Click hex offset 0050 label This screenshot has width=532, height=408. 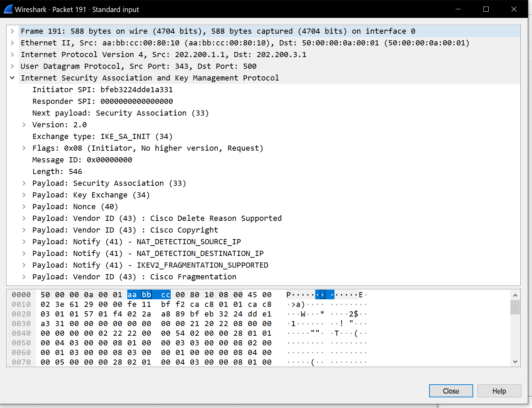tap(21, 343)
